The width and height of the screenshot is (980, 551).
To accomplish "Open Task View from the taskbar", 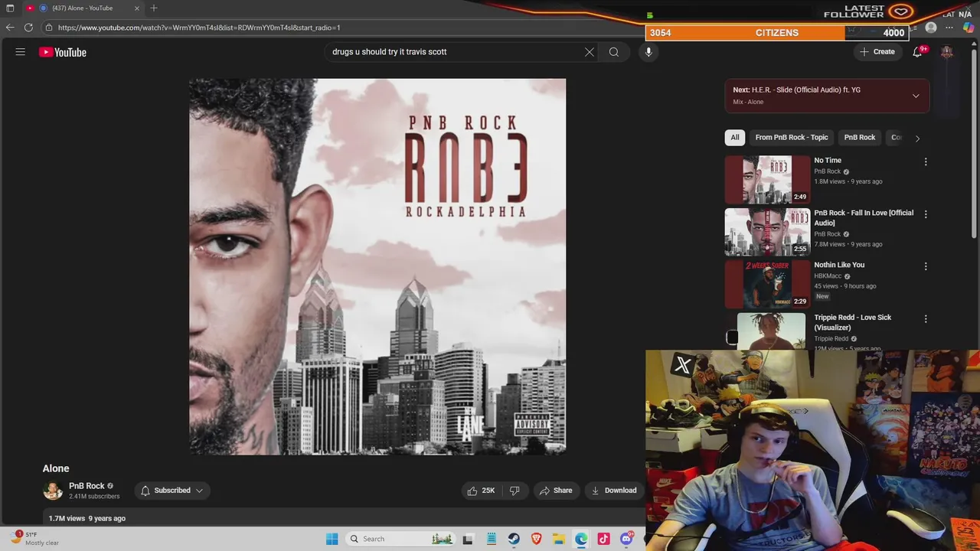I will pos(468,539).
